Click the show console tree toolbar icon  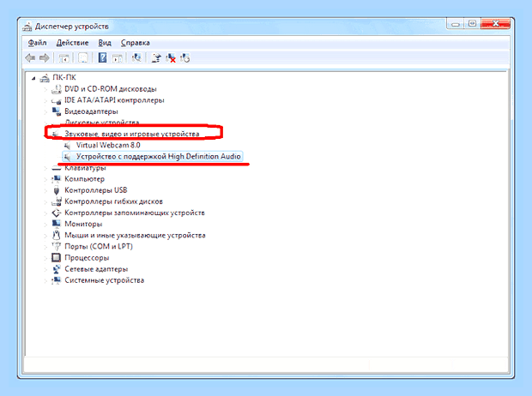[63, 58]
